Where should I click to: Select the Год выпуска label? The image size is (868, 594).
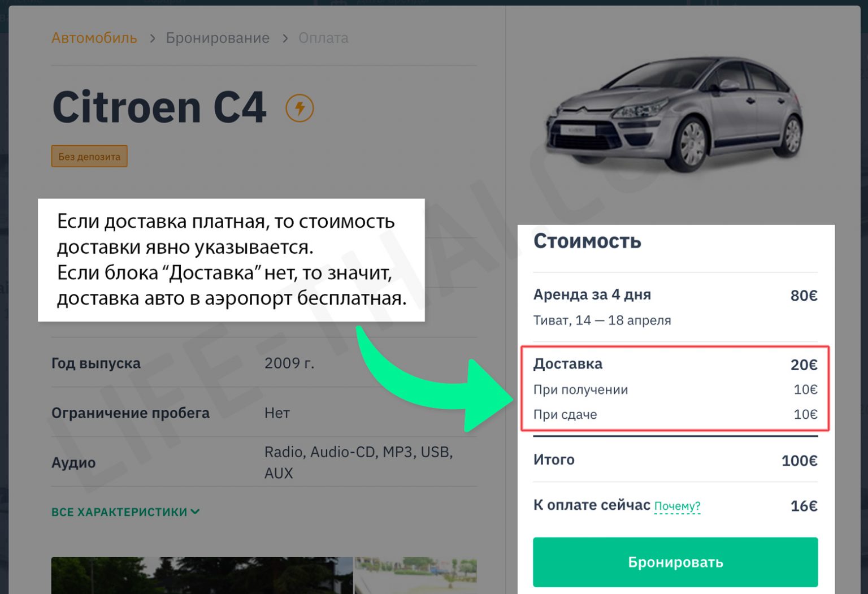pos(96,363)
